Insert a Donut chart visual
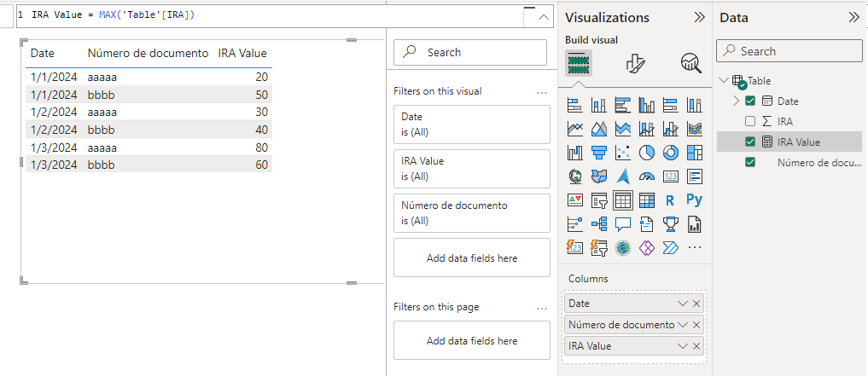The width and height of the screenshot is (868, 376). [670, 152]
